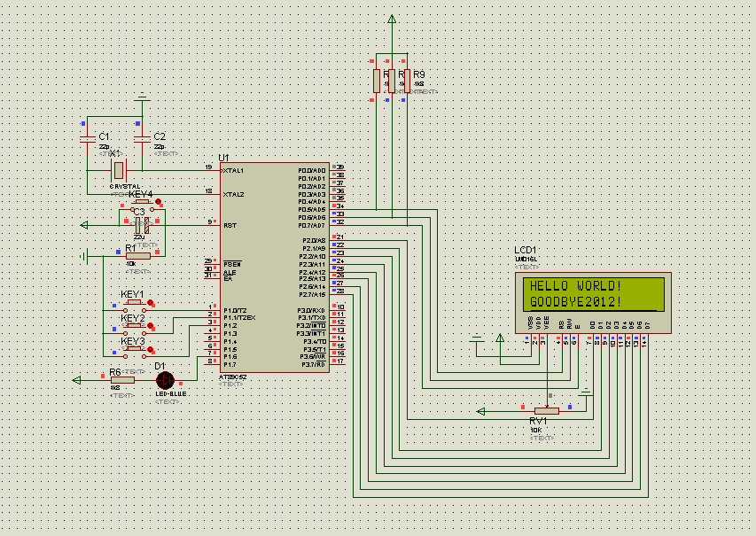Select the ground symbol below the LCD
756x536 pixels.
click(x=479, y=337)
